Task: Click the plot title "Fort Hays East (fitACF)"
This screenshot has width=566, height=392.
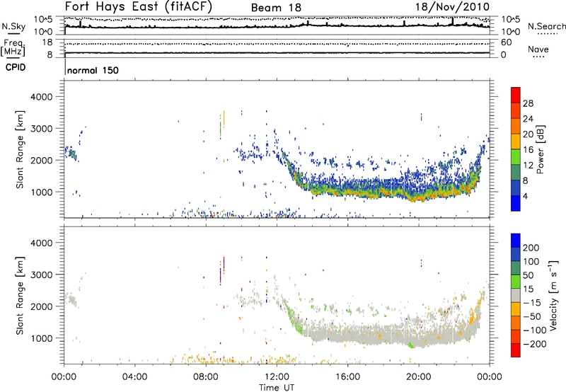Action: 139,7
